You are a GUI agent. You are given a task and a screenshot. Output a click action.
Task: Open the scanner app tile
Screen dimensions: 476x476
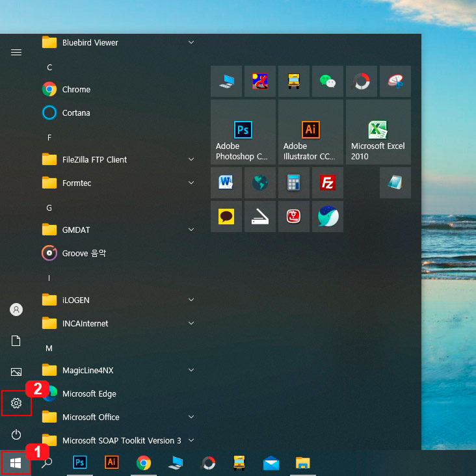(x=260, y=217)
